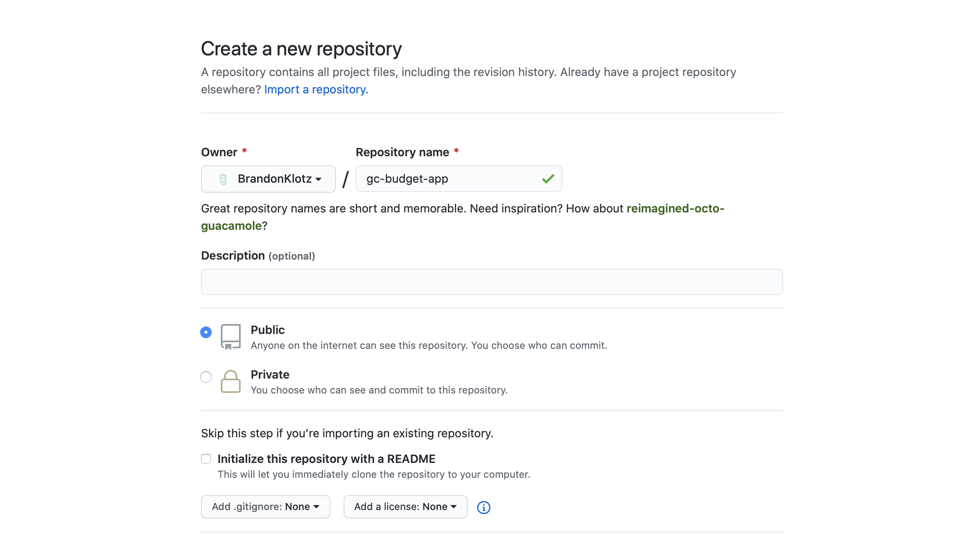The height and width of the screenshot is (534, 980).
Task: Click the public repository book icon
Action: [230, 337]
